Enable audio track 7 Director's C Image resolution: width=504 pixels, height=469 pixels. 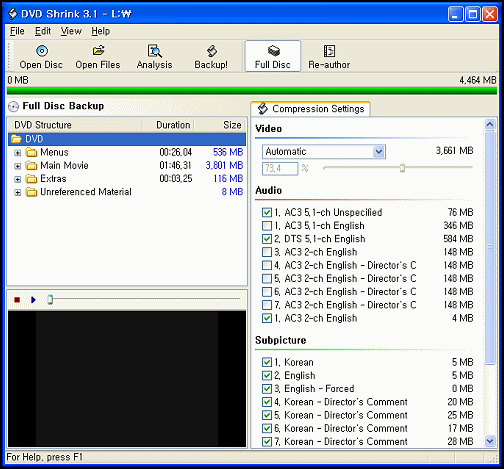click(267, 305)
